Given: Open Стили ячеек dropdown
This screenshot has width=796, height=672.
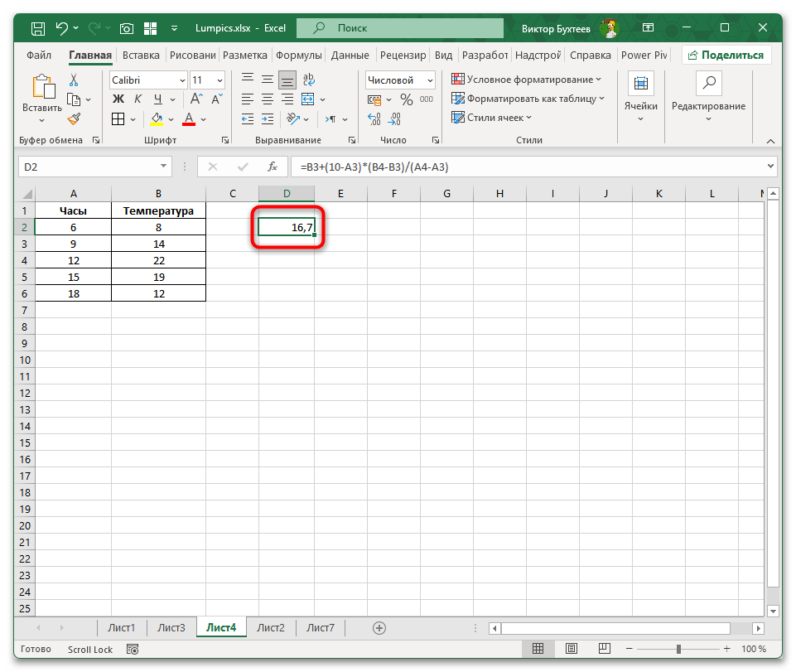Looking at the screenshot, I should tap(491, 118).
